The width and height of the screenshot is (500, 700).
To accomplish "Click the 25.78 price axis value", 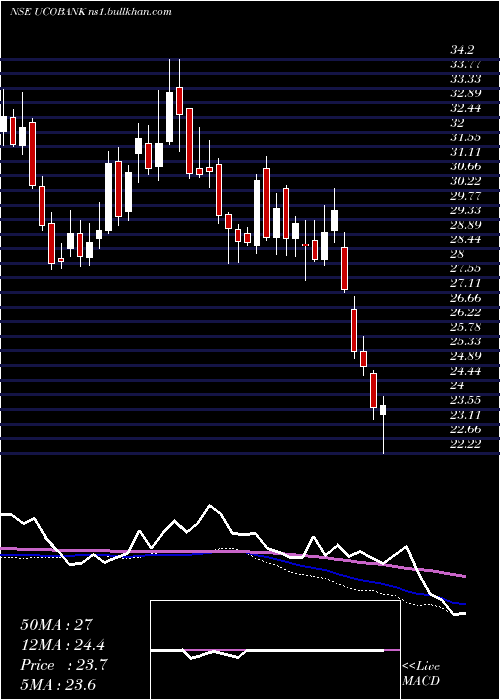I will pyautogui.click(x=465, y=327).
